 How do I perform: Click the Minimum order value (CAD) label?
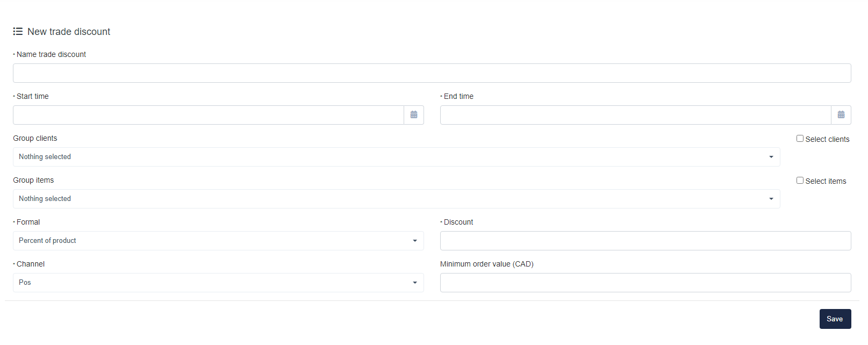[x=486, y=264]
